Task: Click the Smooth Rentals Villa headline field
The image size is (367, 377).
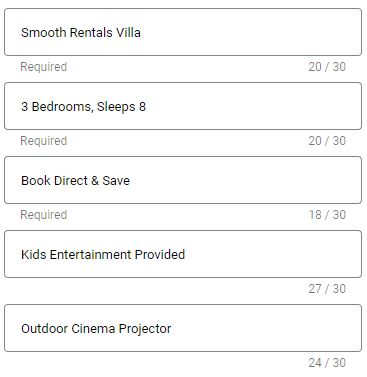Action: (183, 32)
